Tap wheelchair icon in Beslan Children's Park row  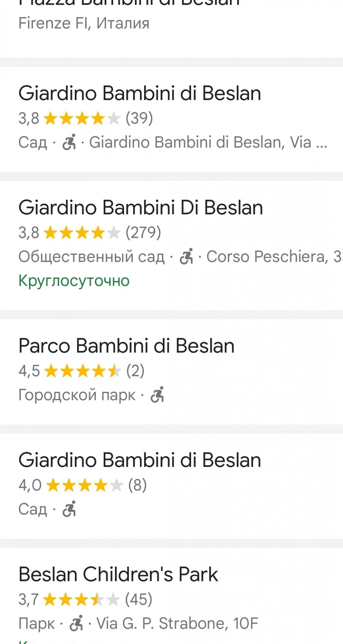(x=76, y=623)
